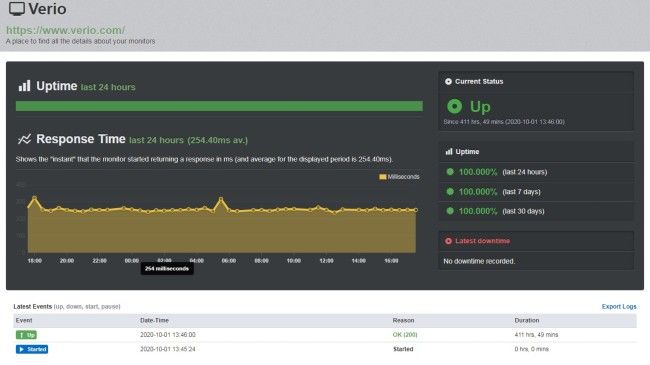Viewport: 650px width, 365px height.
Task: Click the 'Latest Events' heading
Action: click(x=32, y=307)
